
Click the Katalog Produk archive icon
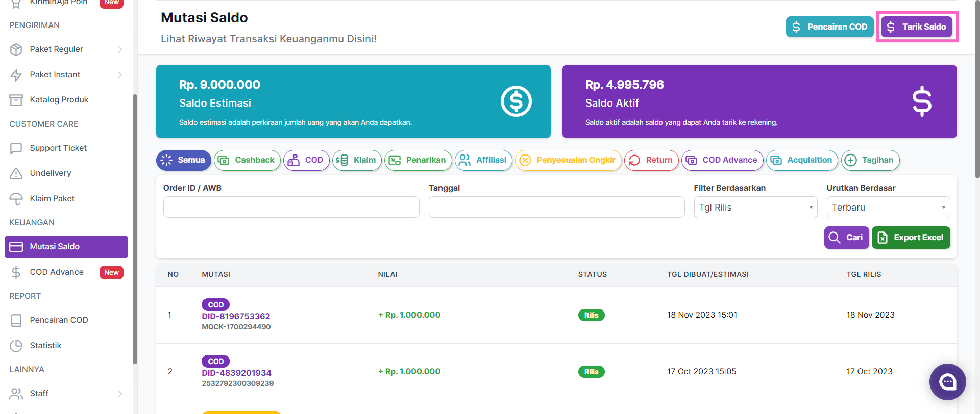16,100
